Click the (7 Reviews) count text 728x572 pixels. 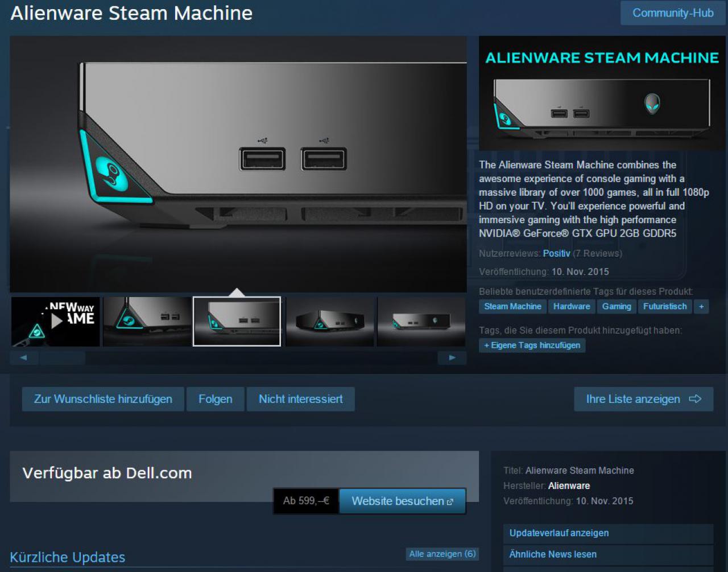(x=597, y=253)
